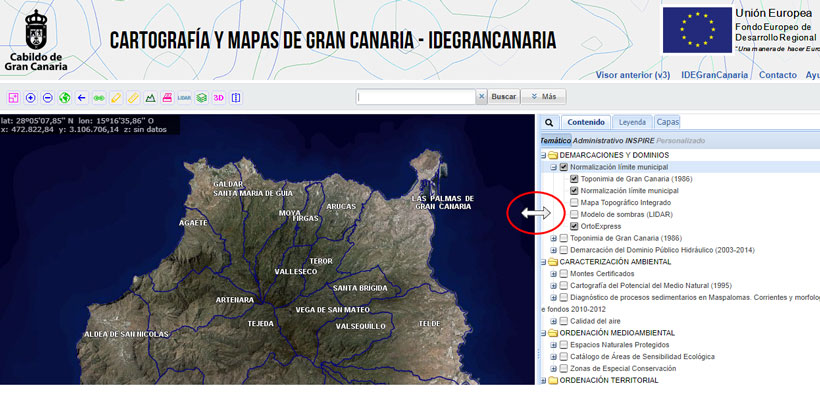Expand the Calidad del aire node
The image size is (820, 395).
[x=553, y=321]
